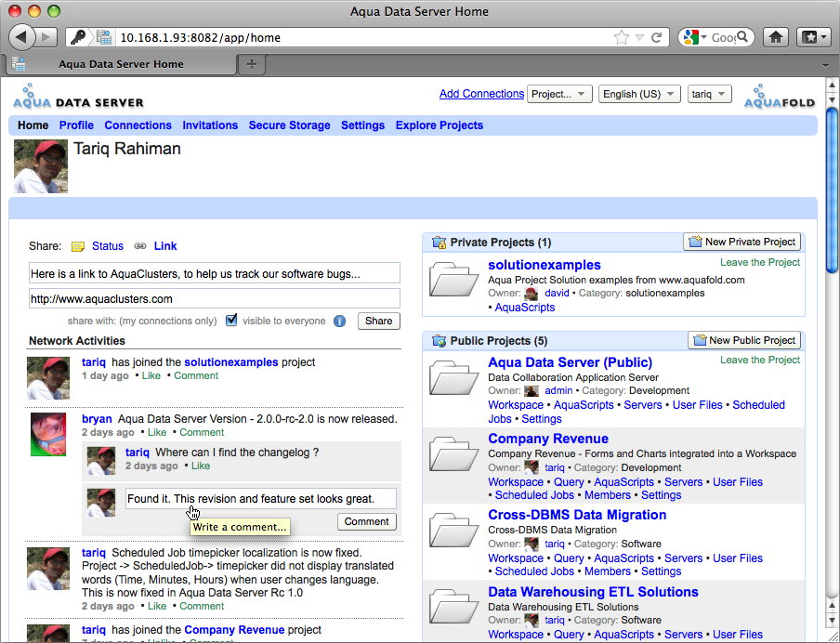
Task: Open the URL history dropdown arrow
Action: [x=639, y=37]
